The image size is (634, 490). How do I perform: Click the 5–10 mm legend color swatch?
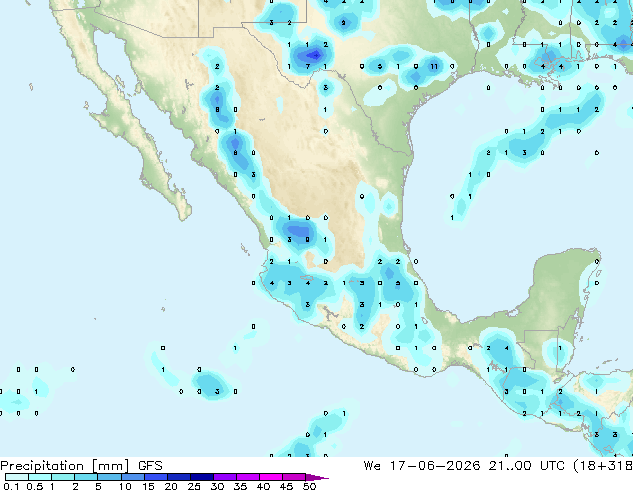pos(110,477)
